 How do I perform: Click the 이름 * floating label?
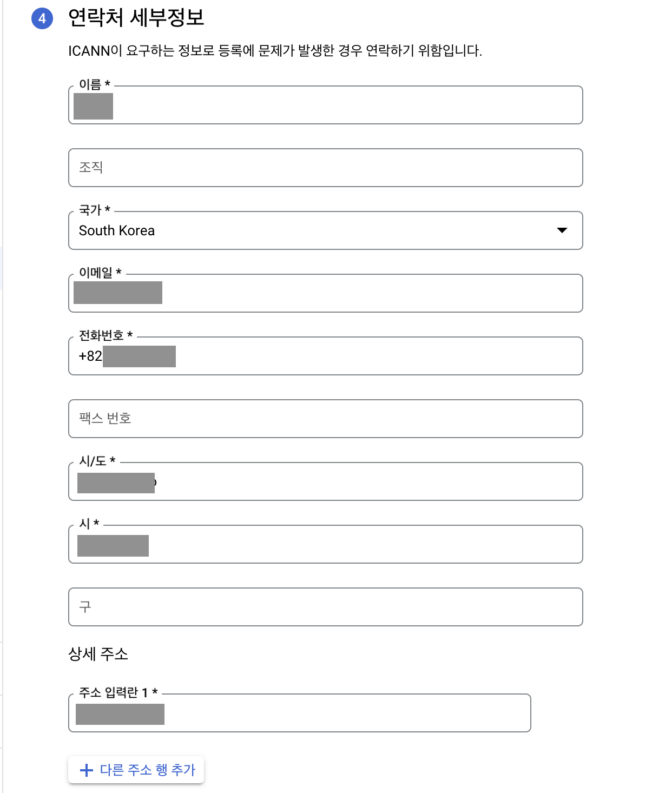click(95, 84)
